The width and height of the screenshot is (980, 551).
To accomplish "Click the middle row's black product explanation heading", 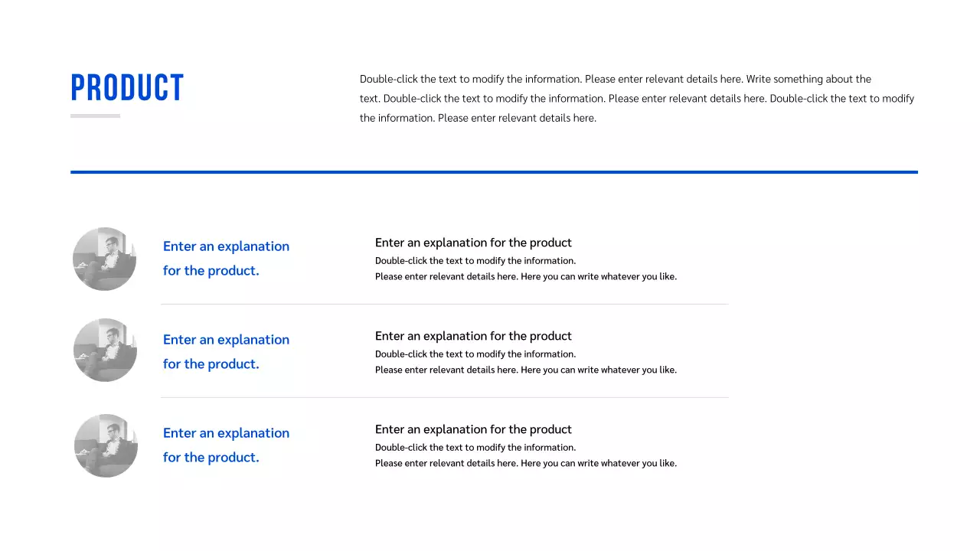I will click(x=473, y=336).
